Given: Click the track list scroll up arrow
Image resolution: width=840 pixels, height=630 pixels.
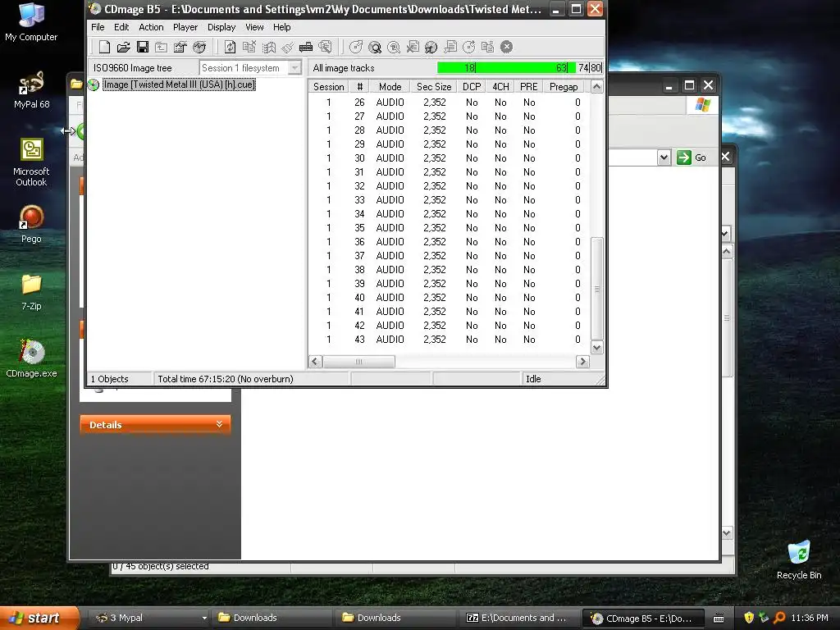Looking at the screenshot, I should [x=597, y=87].
